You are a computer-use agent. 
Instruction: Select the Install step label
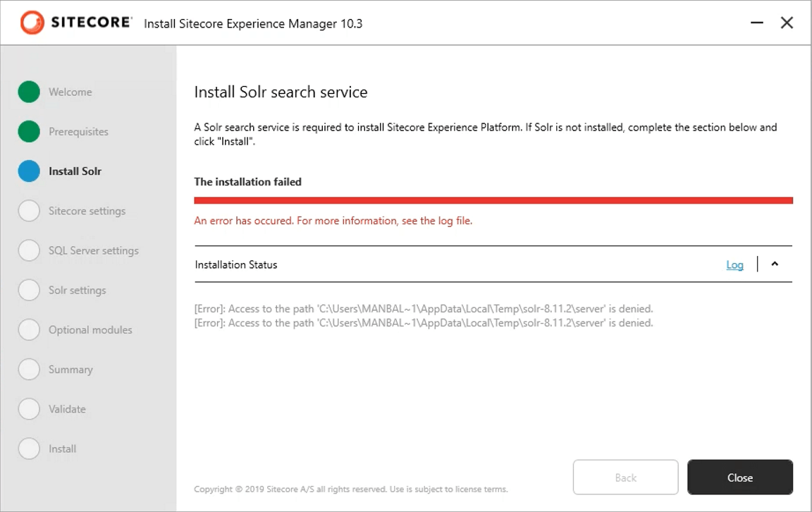point(62,449)
